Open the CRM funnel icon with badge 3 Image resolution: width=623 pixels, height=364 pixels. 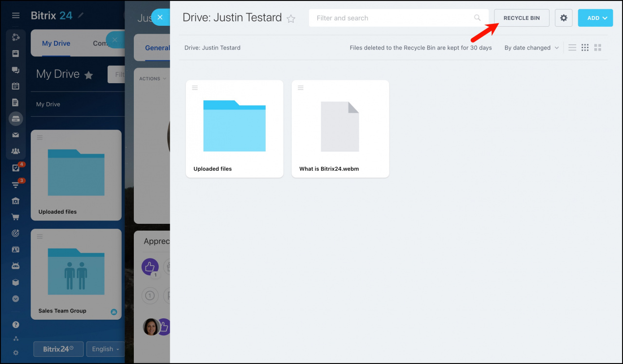(16, 184)
